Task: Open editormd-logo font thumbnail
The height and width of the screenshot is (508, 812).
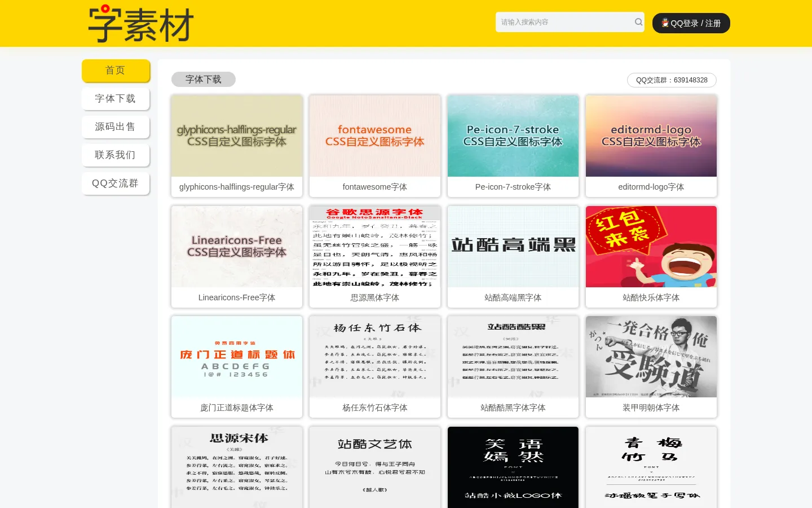Action: pos(651,136)
